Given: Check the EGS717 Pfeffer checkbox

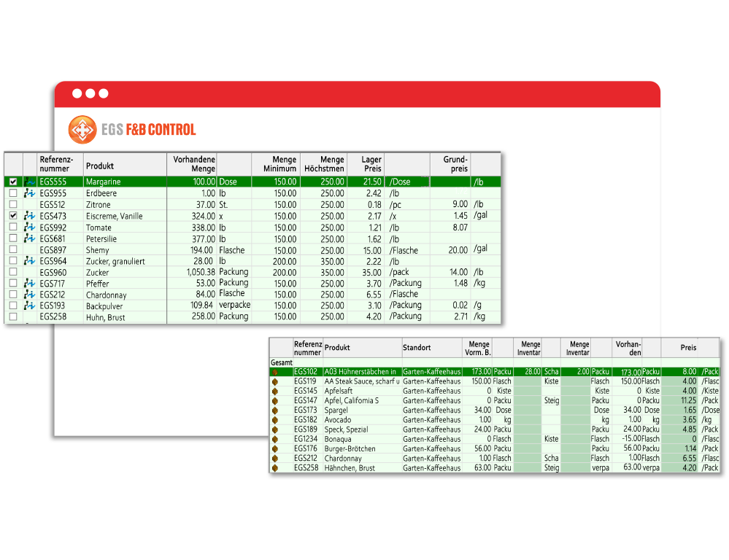Looking at the screenshot, I should [13, 283].
